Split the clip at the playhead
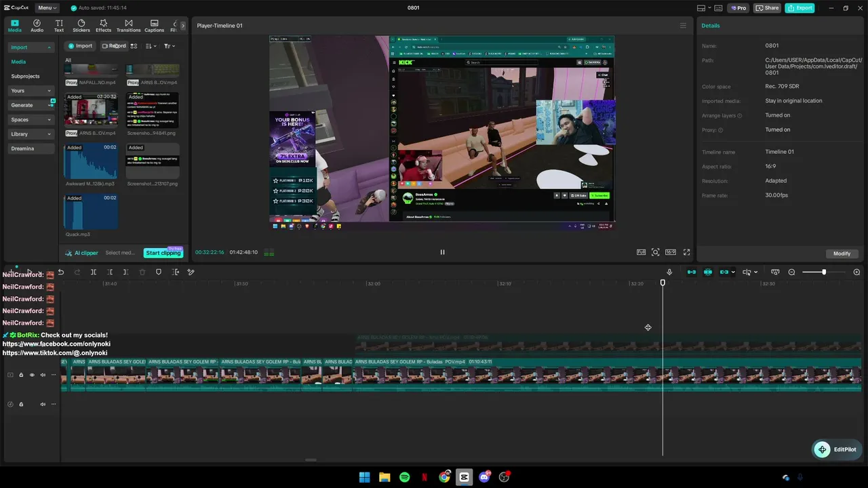The image size is (868, 488). [x=94, y=272]
